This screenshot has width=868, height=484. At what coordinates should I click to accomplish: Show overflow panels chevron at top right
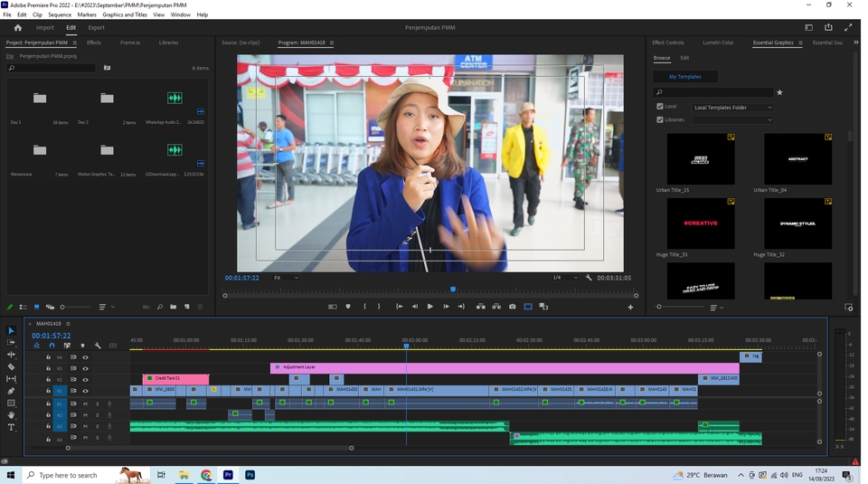point(856,43)
